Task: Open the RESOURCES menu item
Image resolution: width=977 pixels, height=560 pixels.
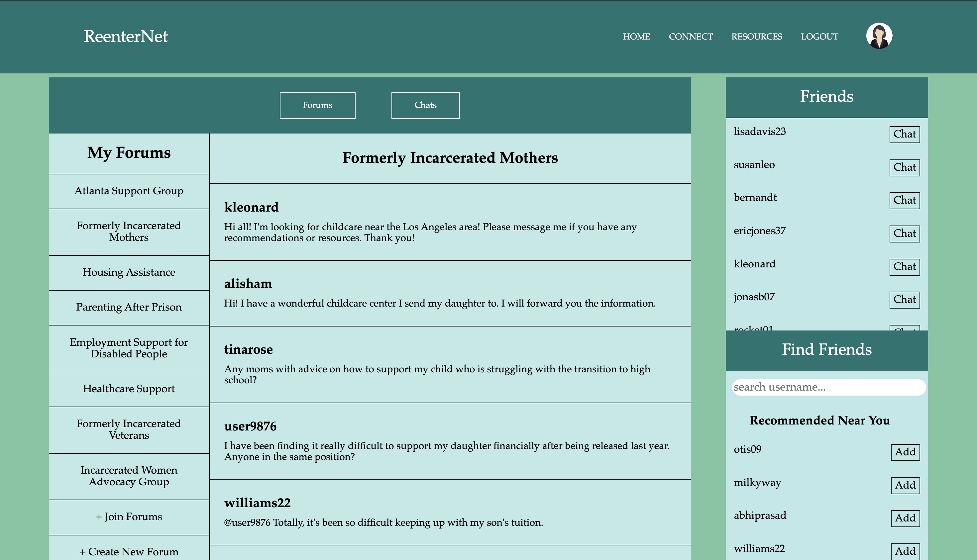Action: 756,37
